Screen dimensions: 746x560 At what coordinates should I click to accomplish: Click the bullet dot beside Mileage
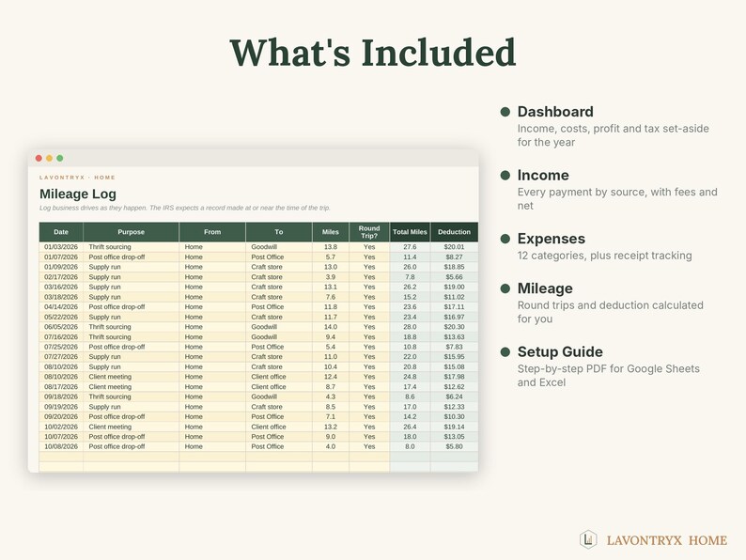coord(505,288)
